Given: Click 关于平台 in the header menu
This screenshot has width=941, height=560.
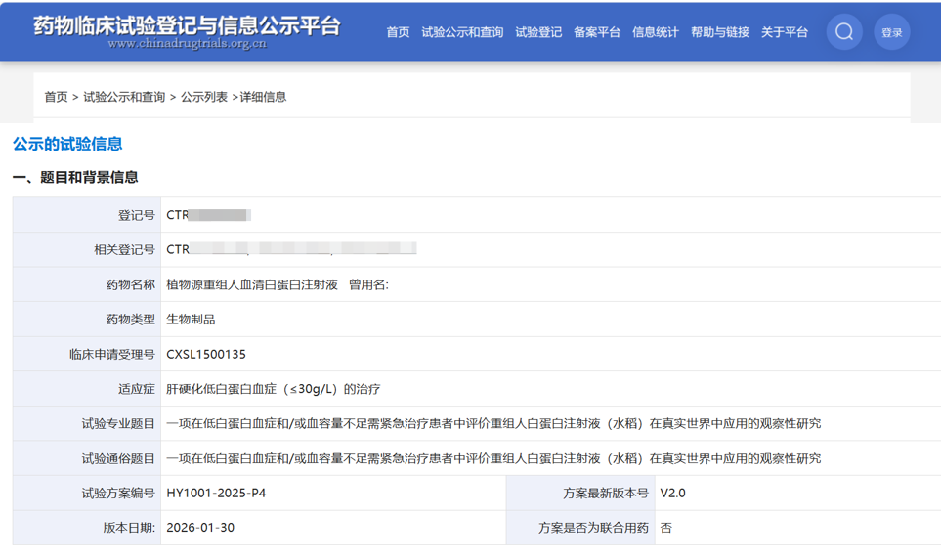Looking at the screenshot, I should point(785,32).
